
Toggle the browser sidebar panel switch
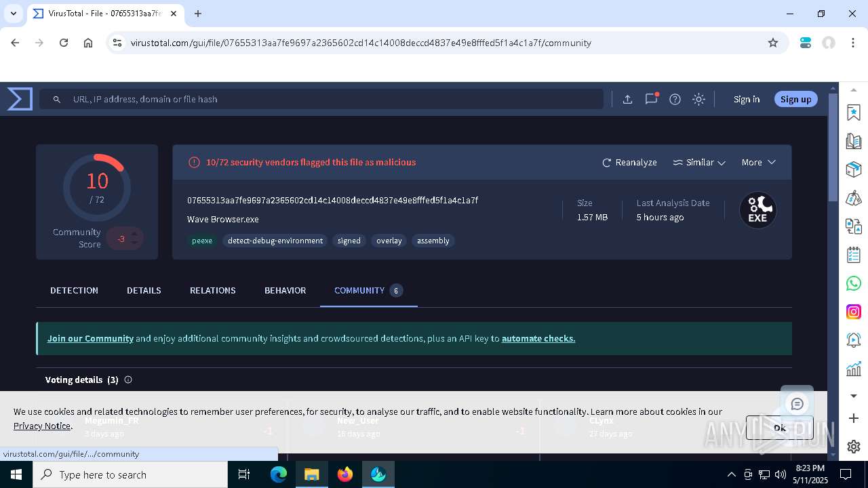pyautogui.click(x=806, y=43)
